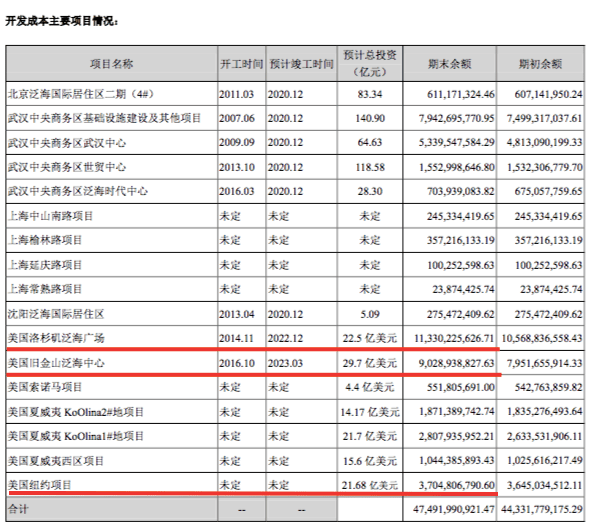The width and height of the screenshot is (590, 529).
Task: Select the 期末余额 column header
Action: point(450,64)
